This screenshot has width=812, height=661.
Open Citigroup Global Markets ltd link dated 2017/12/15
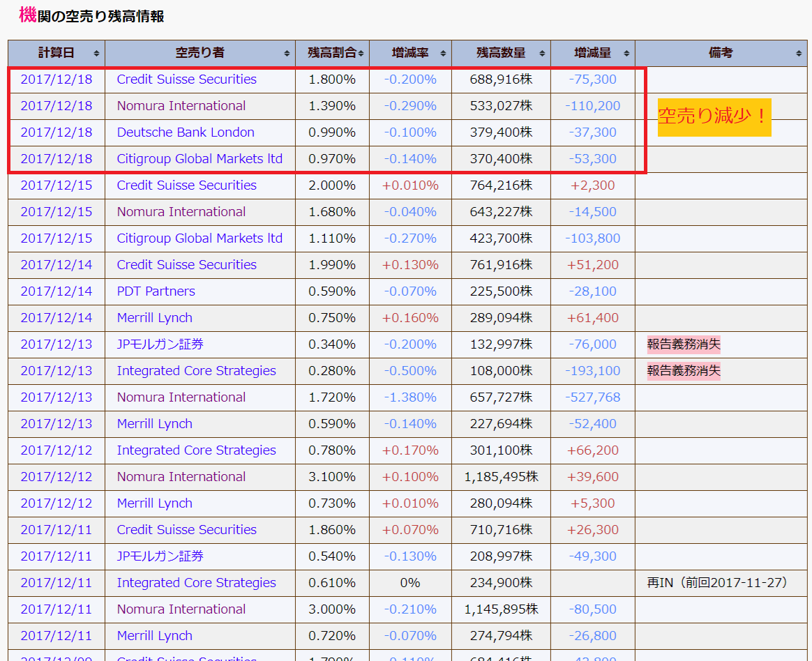pos(200,238)
